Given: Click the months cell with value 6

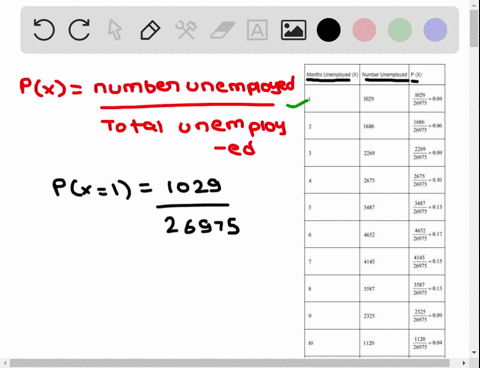Looking at the screenshot, I should (x=332, y=235).
